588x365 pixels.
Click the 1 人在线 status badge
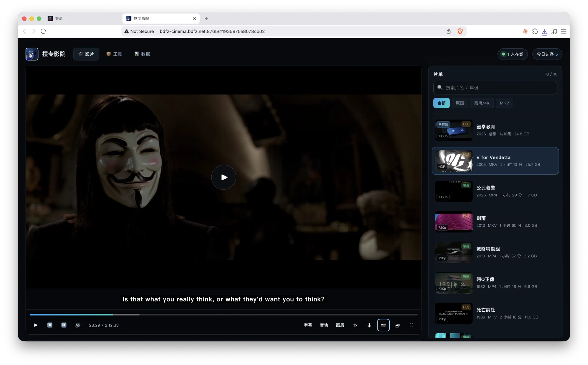(512, 54)
